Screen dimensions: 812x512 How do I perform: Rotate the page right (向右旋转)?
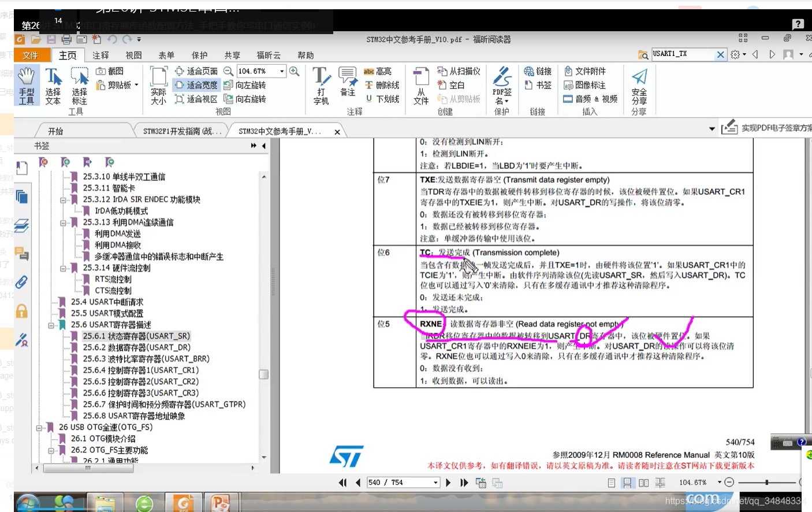[245, 99]
